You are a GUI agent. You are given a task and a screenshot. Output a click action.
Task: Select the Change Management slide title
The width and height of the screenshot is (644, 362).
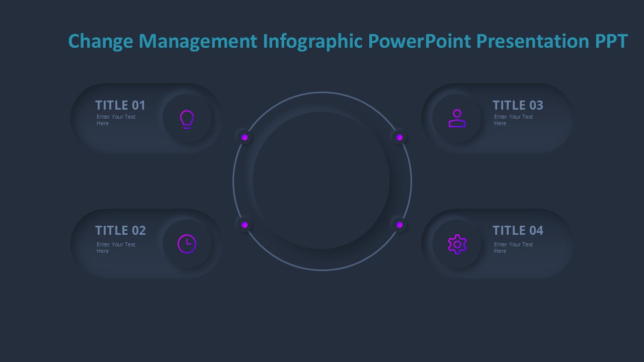coord(348,41)
